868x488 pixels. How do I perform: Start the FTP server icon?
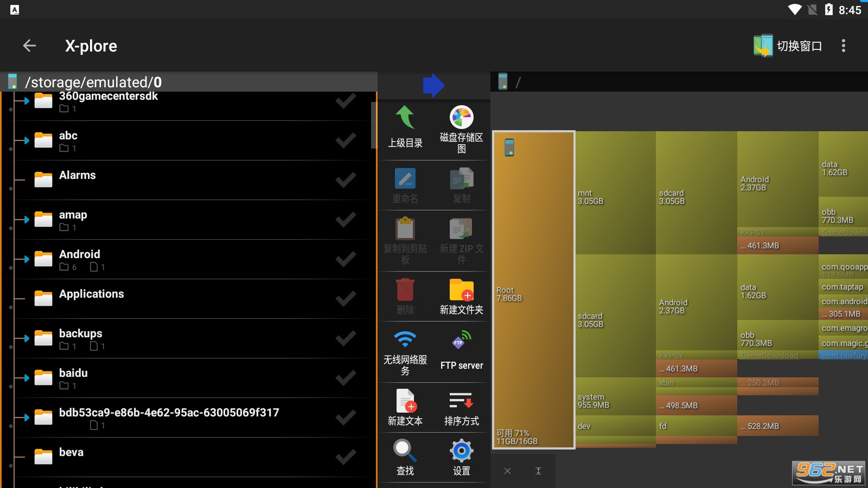click(462, 340)
